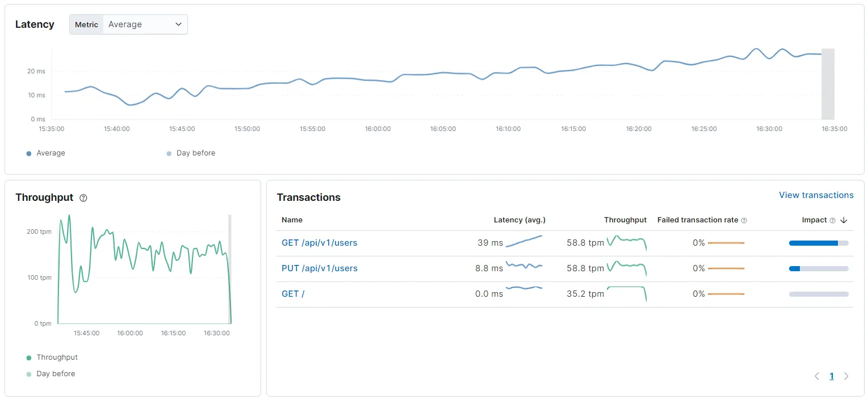Click the failed rate sparkline for GET /
This screenshot has height=400, width=868.
[726, 294]
